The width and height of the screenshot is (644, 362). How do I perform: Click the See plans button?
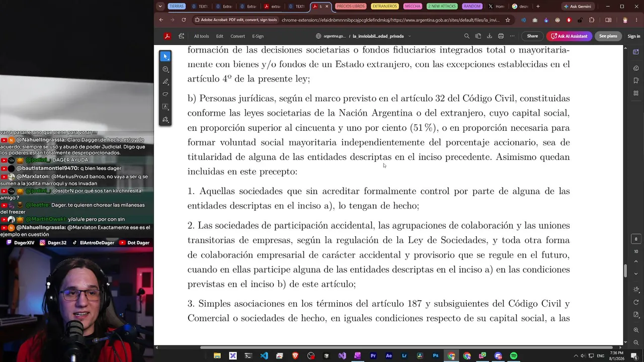point(608,36)
